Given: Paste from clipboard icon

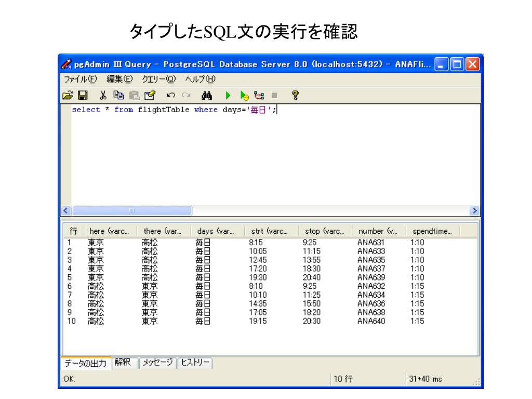Looking at the screenshot, I should (135, 96).
